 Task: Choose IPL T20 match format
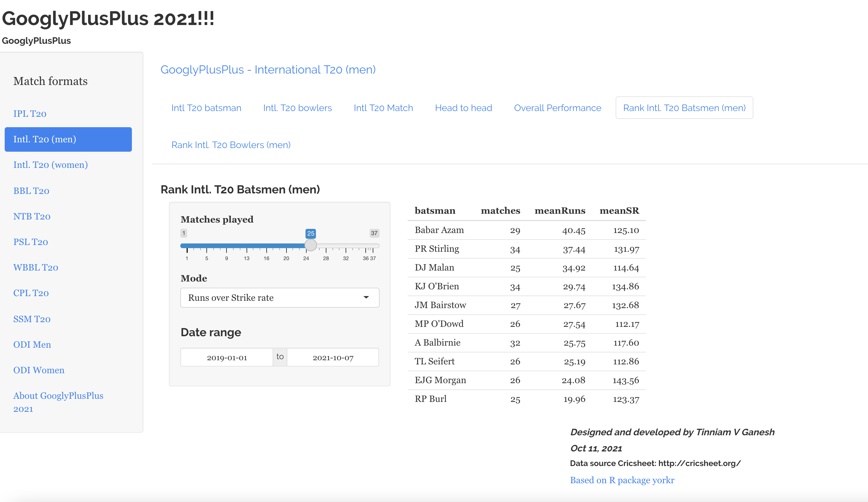pos(30,114)
